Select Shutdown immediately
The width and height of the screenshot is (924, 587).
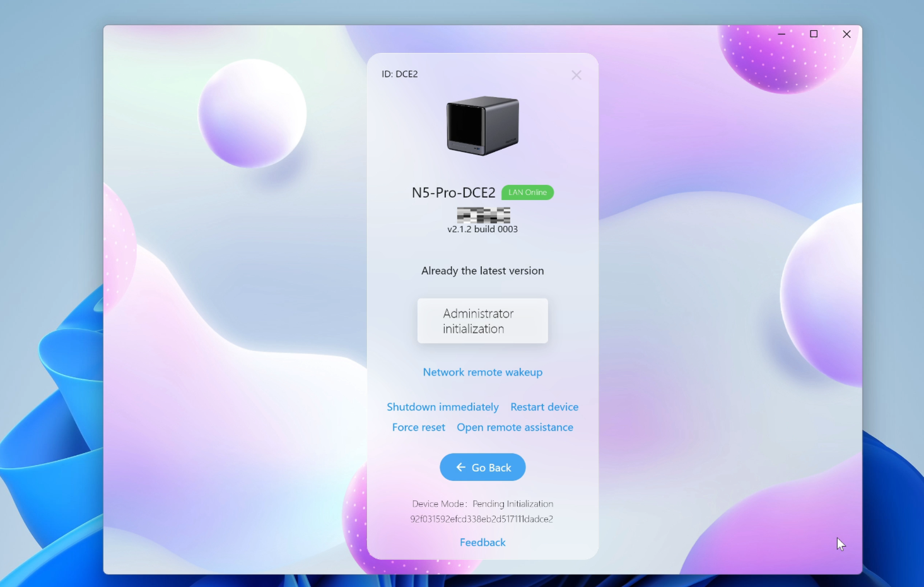point(443,407)
